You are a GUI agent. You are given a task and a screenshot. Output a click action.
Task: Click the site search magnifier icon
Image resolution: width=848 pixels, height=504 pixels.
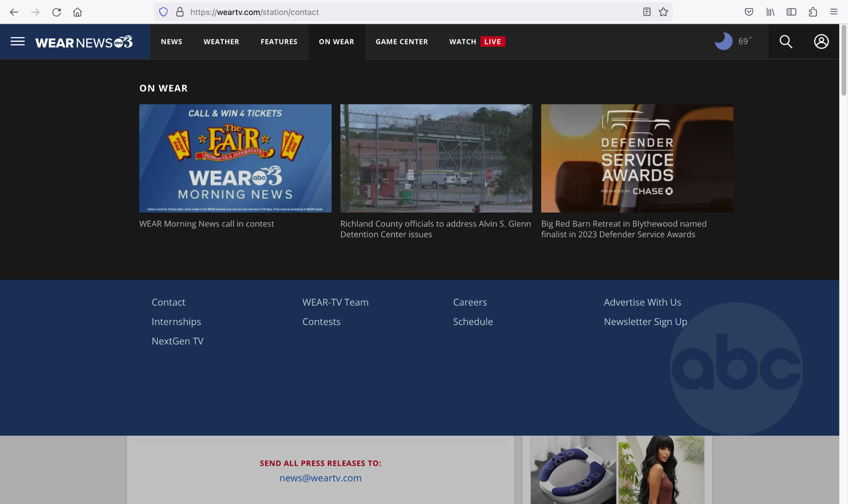coord(785,41)
